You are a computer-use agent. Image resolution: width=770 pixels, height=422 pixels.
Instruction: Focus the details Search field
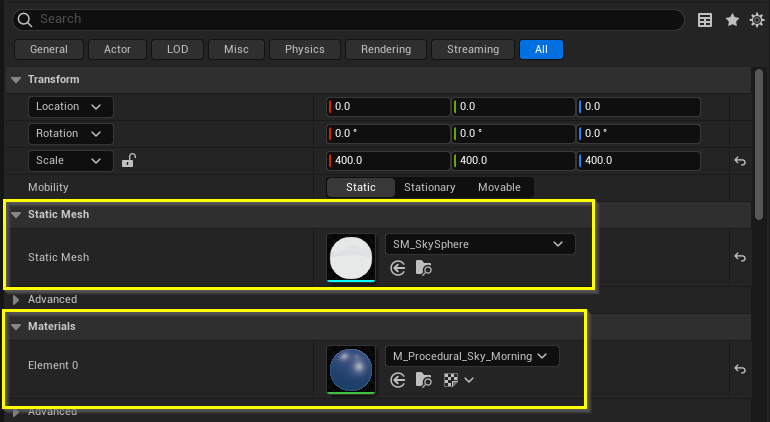point(348,20)
